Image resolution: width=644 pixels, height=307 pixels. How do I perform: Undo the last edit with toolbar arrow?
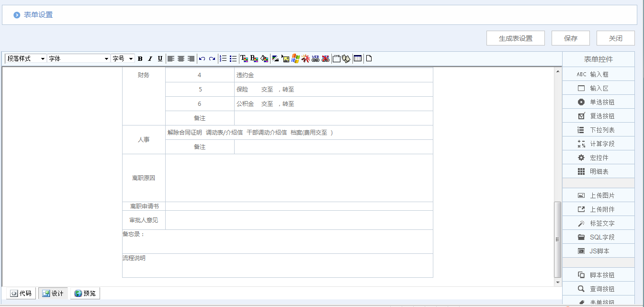click(202, 58)
